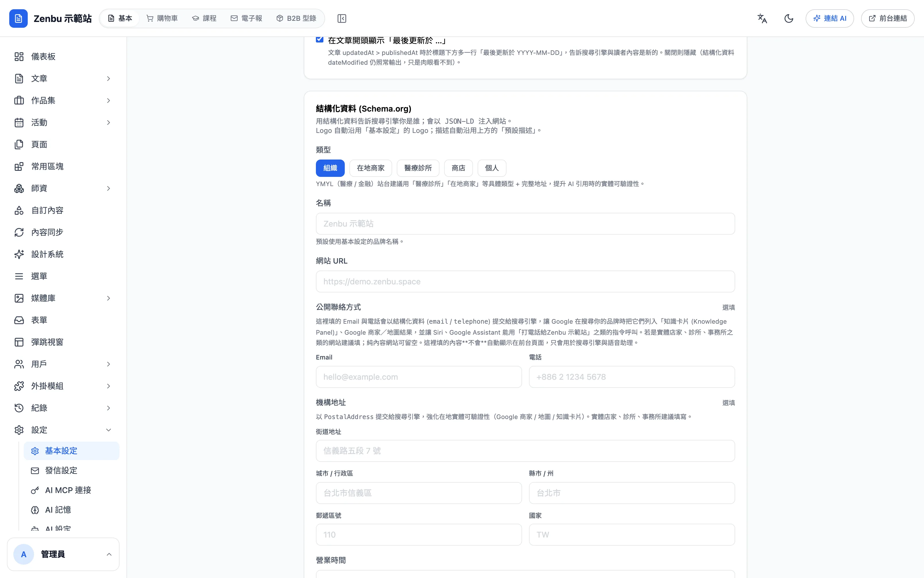Expand the 外掛模組 submenu chevron
The image size is (924, 578).
109,386
